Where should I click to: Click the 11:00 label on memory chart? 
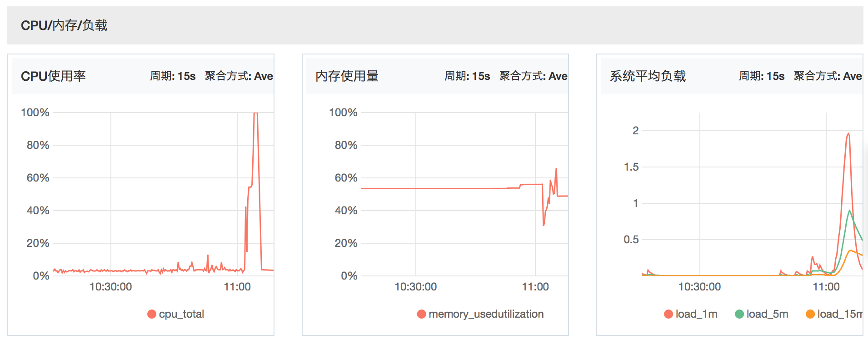pos(535,287)
